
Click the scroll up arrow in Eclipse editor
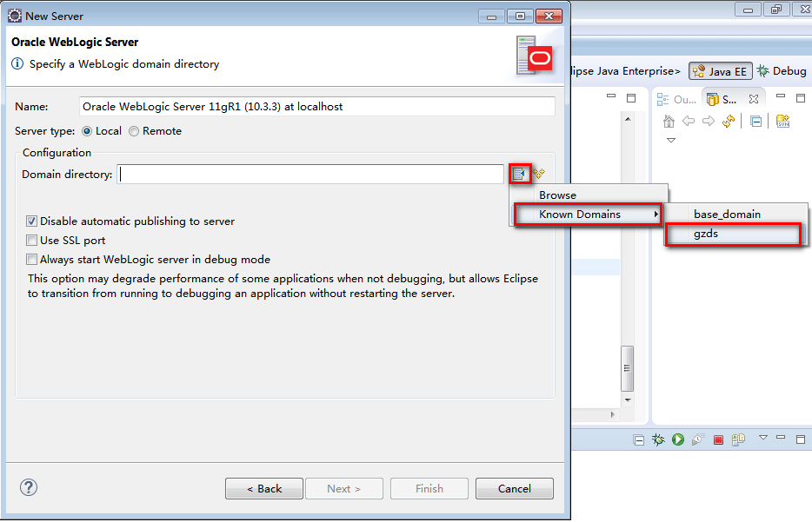[x=628, y=120]
